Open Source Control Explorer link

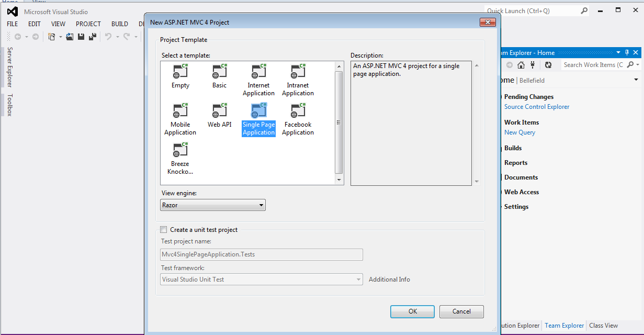(537, 107)
